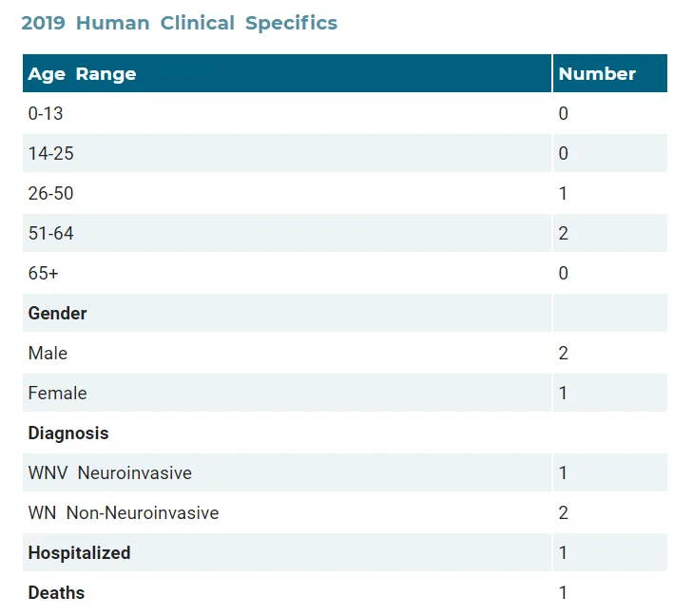674x616 pixels.
Task: Select the number value for WN Non-Neuroinvasive
Action: (x=563, y=512)
